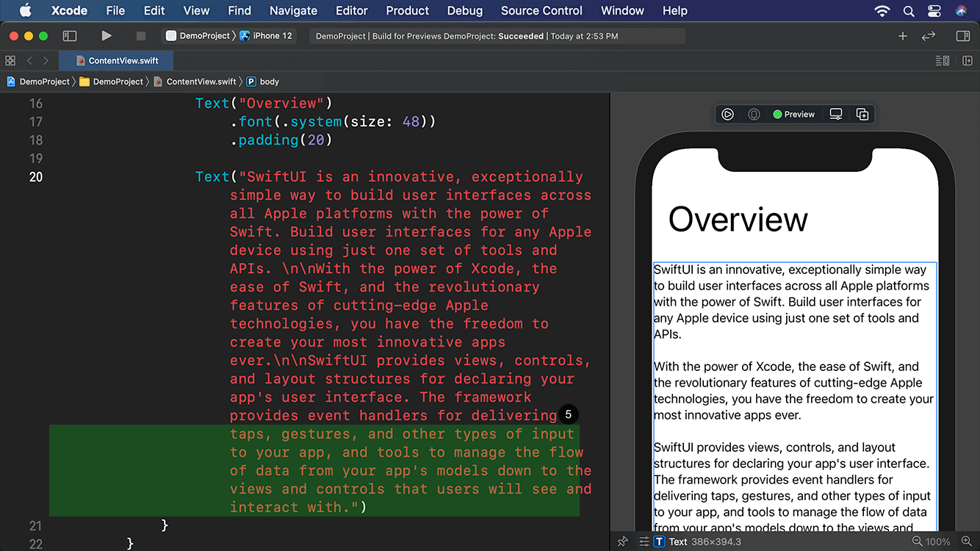Toggle the navigator sidebar
980x551 pixels.
point(70,35)
